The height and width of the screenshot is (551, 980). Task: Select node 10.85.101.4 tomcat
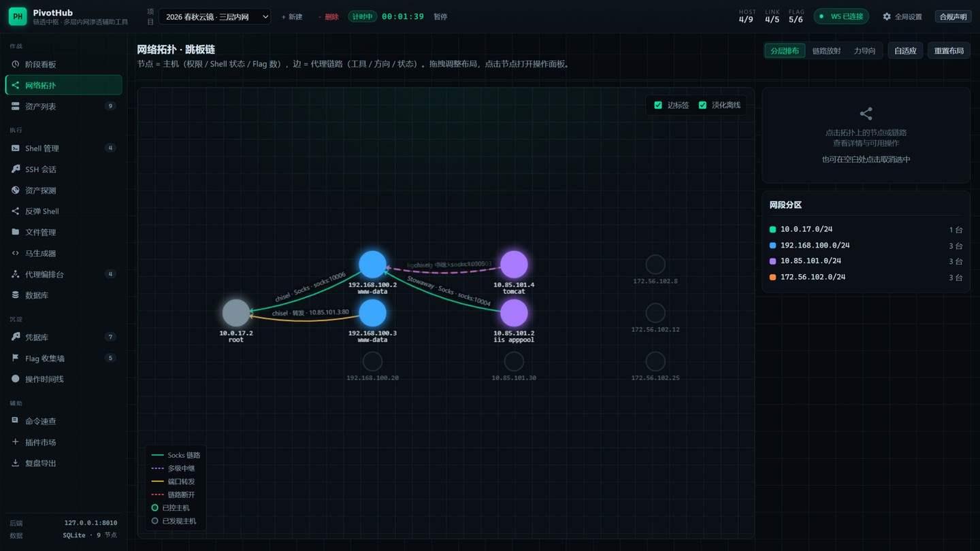click(x=514, y=265)
